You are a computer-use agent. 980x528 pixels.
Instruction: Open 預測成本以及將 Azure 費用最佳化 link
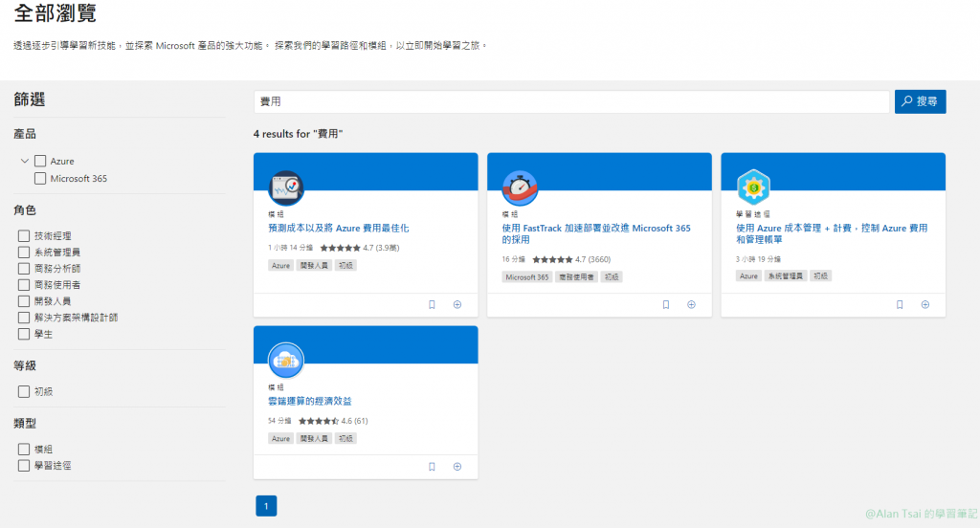pyautogui.click(x=339, y=228)
